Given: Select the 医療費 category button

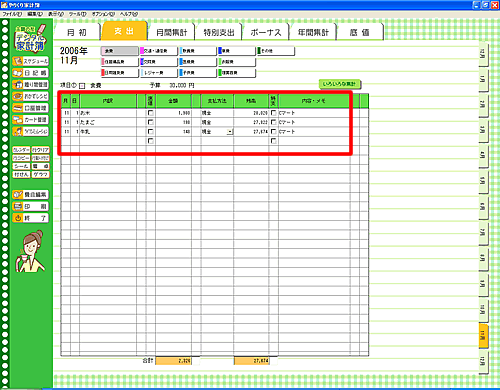Looking at the screenshot, I should [x=198, y=62].
